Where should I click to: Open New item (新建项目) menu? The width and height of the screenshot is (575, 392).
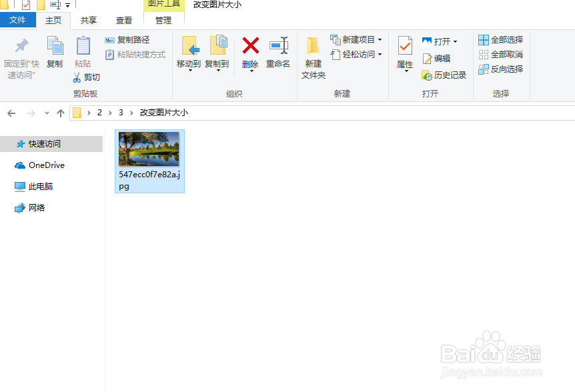tap(356, 39)
